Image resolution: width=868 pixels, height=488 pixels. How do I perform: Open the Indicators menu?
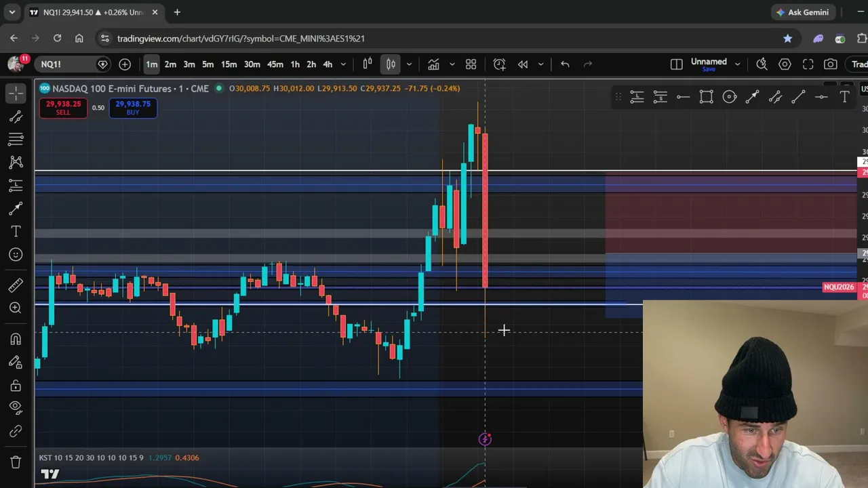[x=433, y=64]
